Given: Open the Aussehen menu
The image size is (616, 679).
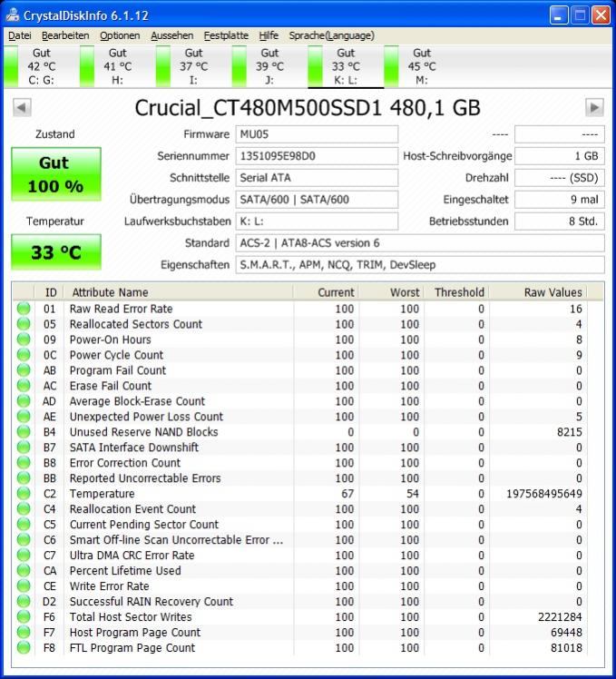Looking at the screenshot, I should click(x=171, y=35).
